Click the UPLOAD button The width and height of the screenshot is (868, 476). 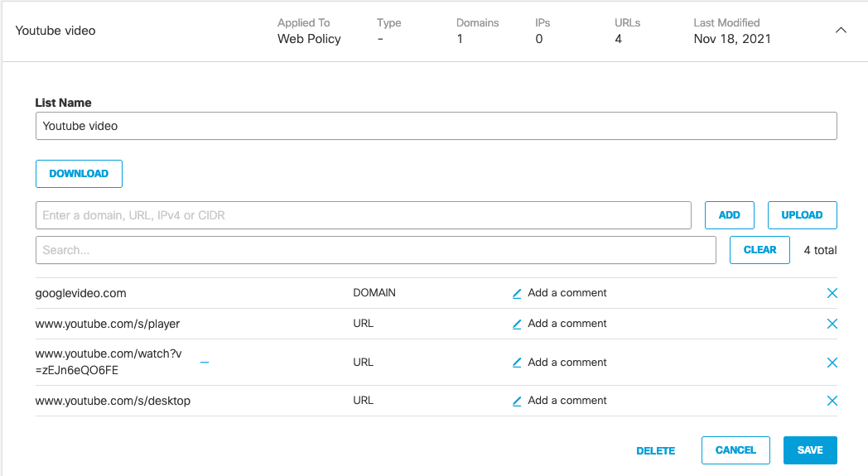point(802,215)
